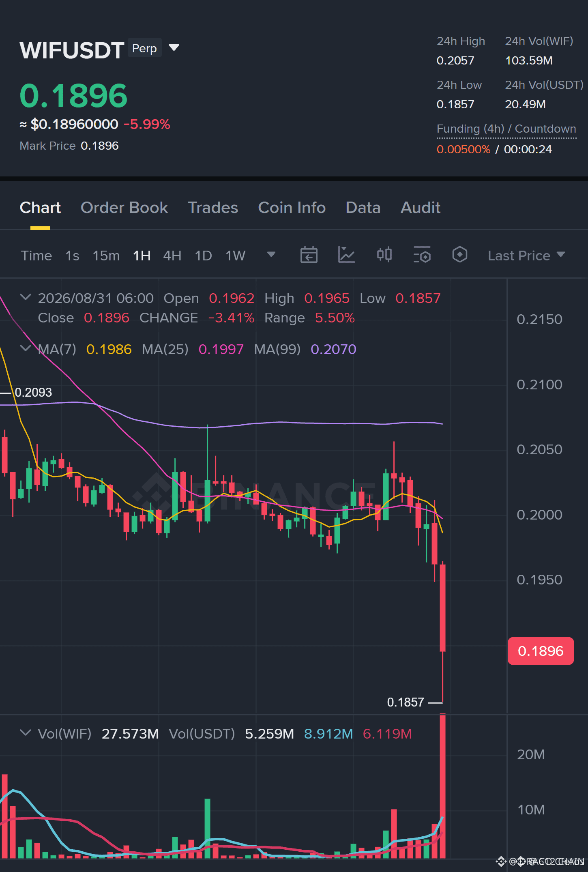The height and width of the screenshot is (872, 588).
Task: Click the 0.2093 high marker label
Action: 33,392
